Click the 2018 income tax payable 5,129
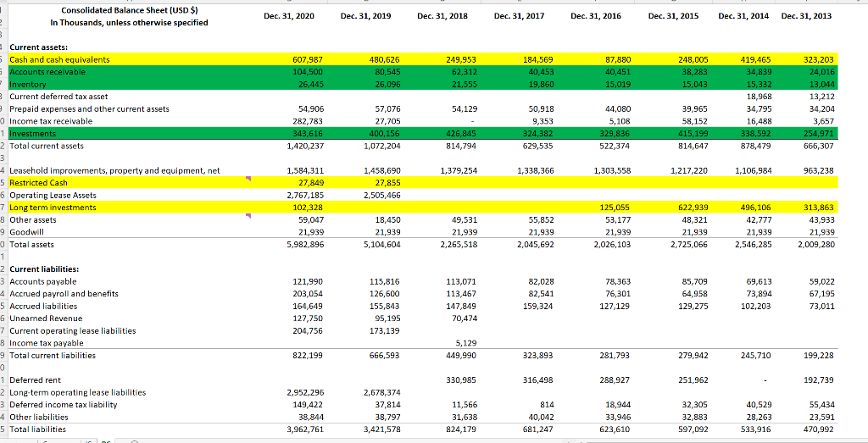The width and height of the screenshot is (868, 443). (465, 343)
